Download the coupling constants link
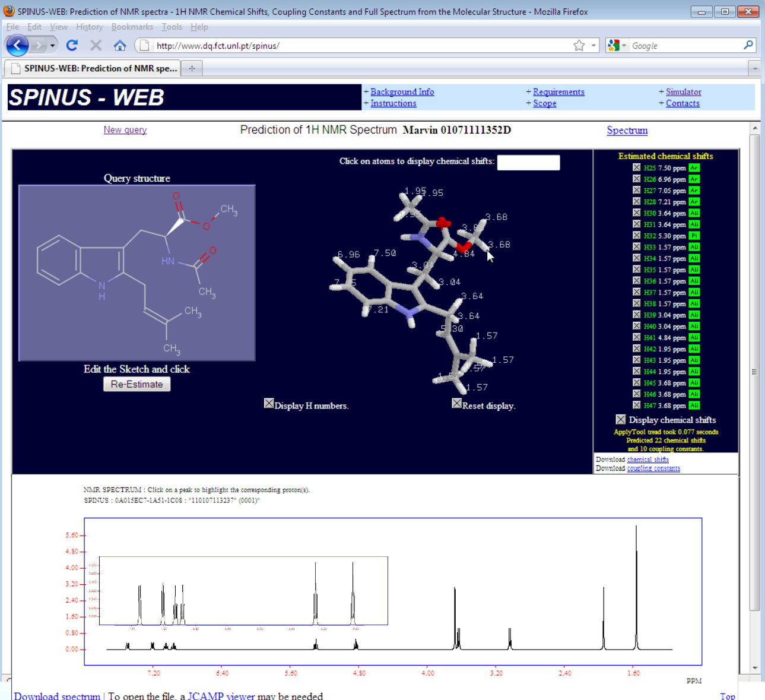The height and width of the screenshot is (700, 765). pyautogui.click(x=653, y=468)
